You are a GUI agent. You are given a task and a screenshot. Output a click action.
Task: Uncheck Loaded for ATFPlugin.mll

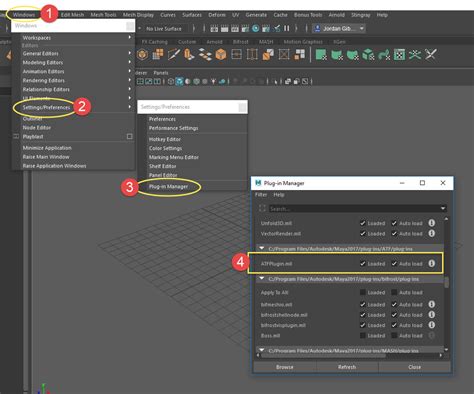pyautogui.click(x=363, y=264)
